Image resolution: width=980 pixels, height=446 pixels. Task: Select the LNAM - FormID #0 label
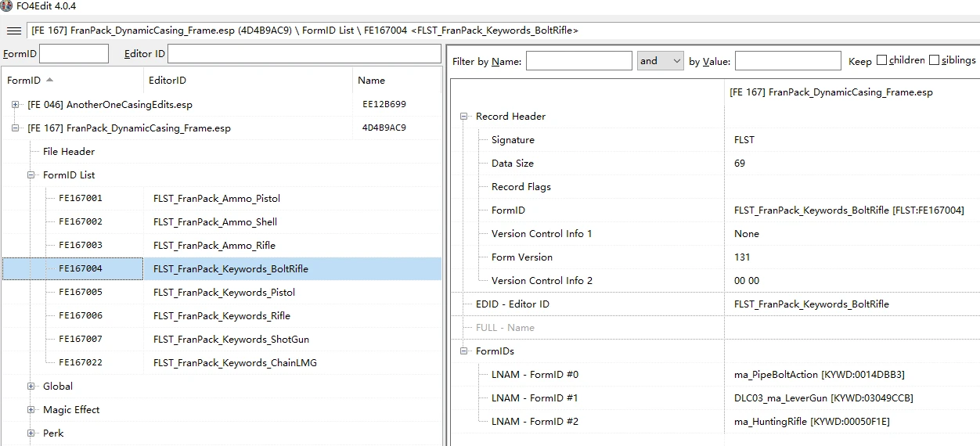(535, 374)
